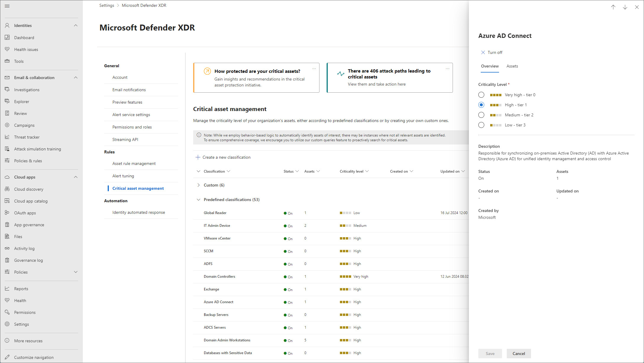
Task: Open more options on protected assets card
Action: pos(314,69)
